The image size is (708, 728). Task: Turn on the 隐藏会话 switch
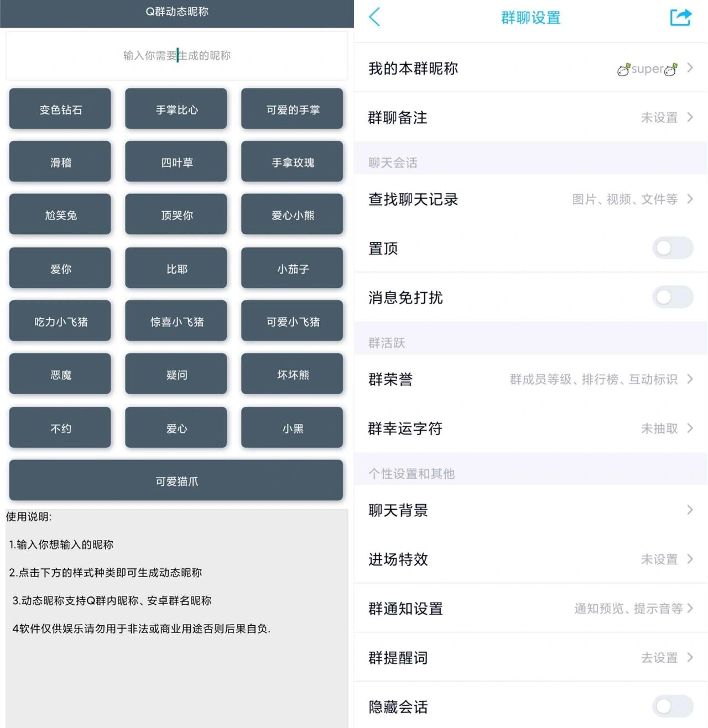pyautogui.click(x=673, y=706)
